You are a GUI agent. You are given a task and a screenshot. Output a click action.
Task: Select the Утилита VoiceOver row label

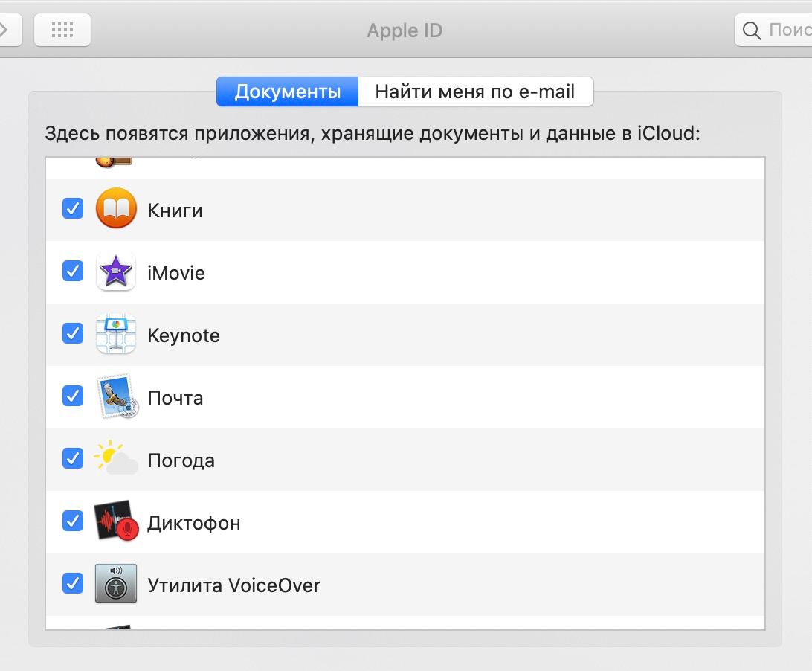(234, 585)
